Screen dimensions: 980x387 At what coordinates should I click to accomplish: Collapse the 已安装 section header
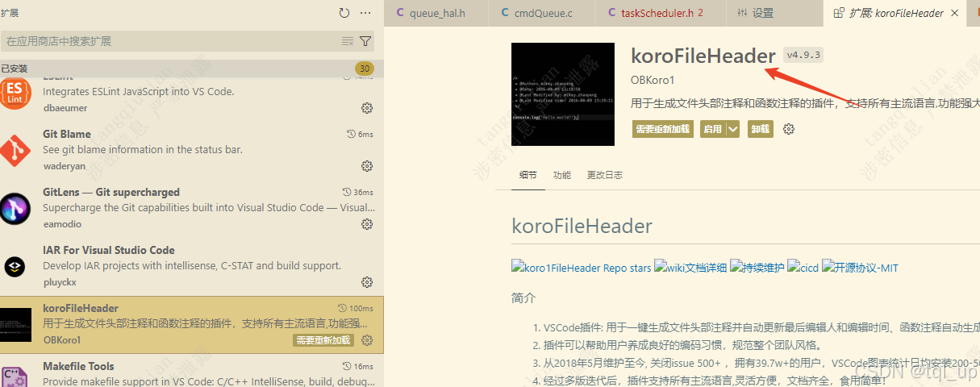coord(192,69)
